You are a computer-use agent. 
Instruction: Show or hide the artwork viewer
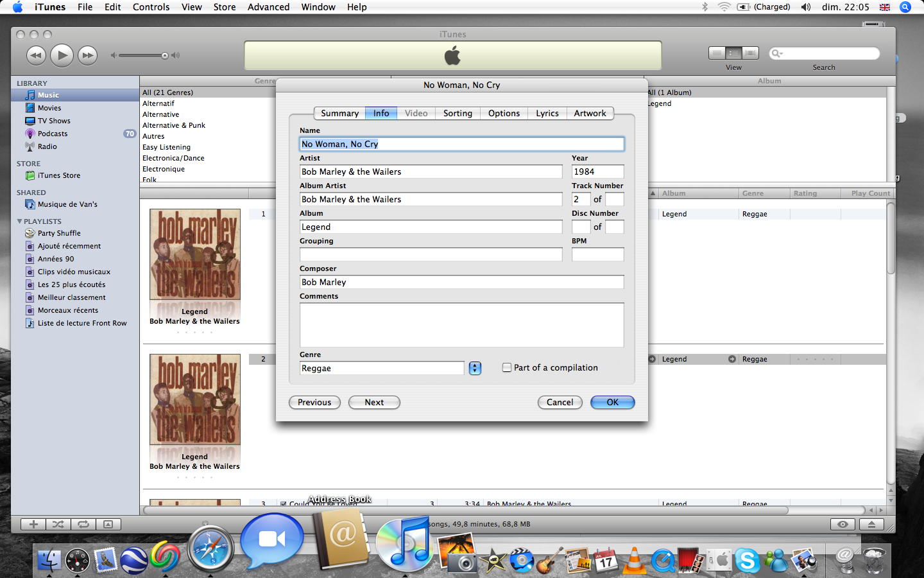108,524
